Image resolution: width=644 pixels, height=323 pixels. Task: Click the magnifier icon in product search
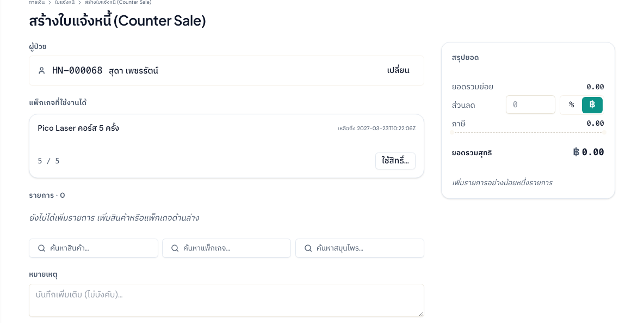click(x=41, y=248)
